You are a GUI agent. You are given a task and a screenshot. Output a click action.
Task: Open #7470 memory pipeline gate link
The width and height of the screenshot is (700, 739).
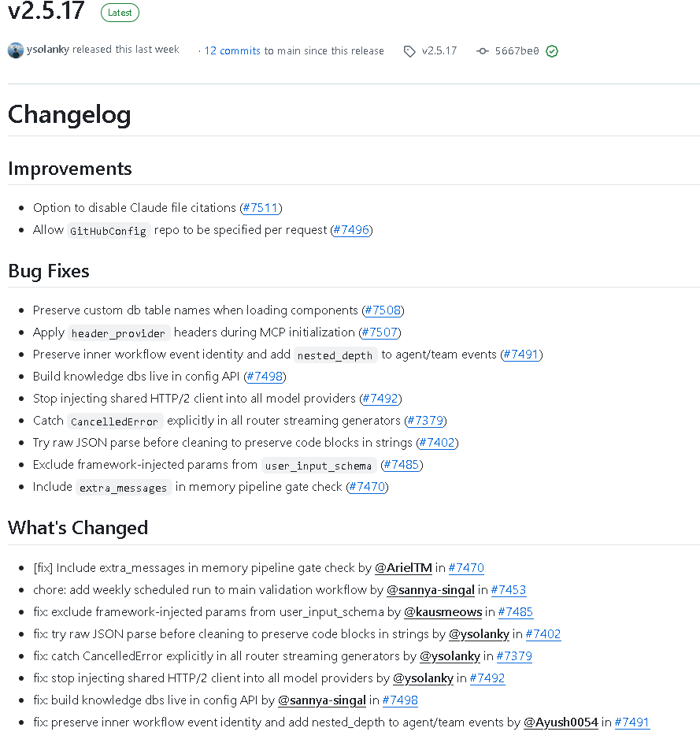point(367,487)
